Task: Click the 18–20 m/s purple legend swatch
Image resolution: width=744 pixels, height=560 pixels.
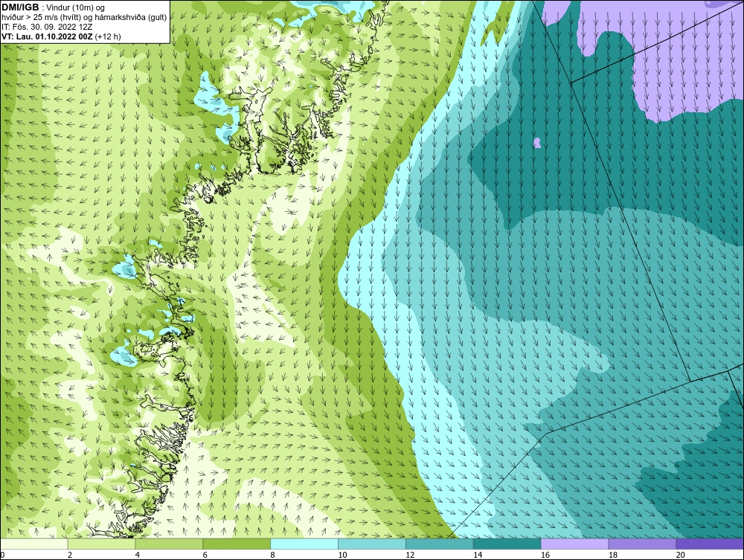Action: (x=643, y=544)
